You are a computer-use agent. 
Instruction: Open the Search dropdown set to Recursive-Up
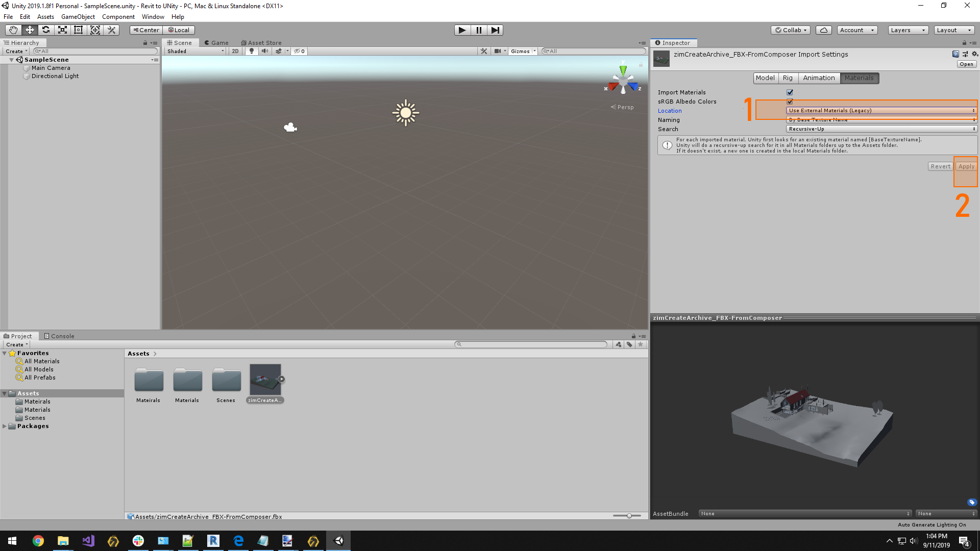point(880,129)
